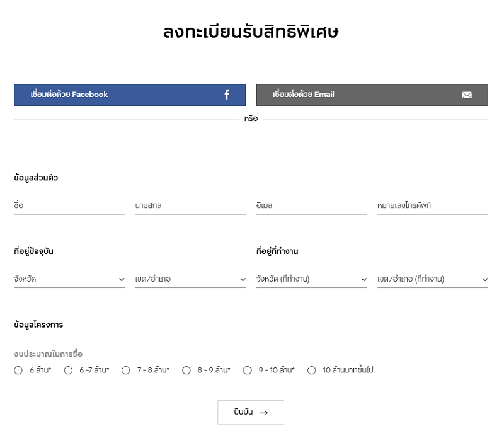The width and height of the screenshot is (504, 438).
Task: Connect using the เชื่อมต่อด้วย Facebook button
Action: (x=130, y=95)
